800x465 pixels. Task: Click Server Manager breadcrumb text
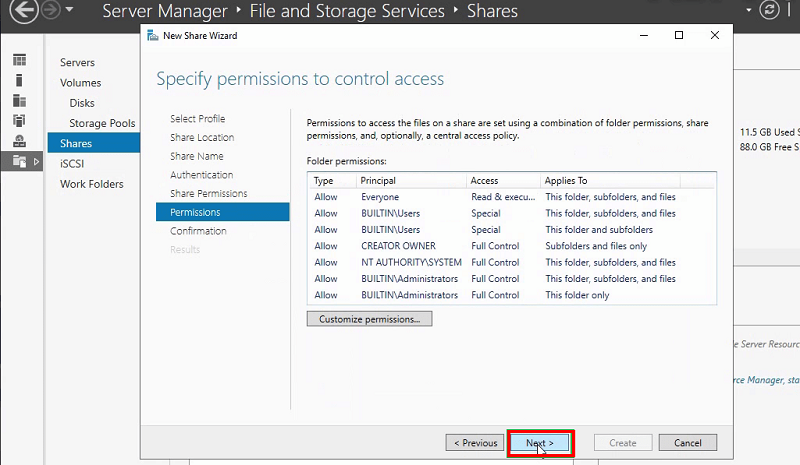coord(165,11)
